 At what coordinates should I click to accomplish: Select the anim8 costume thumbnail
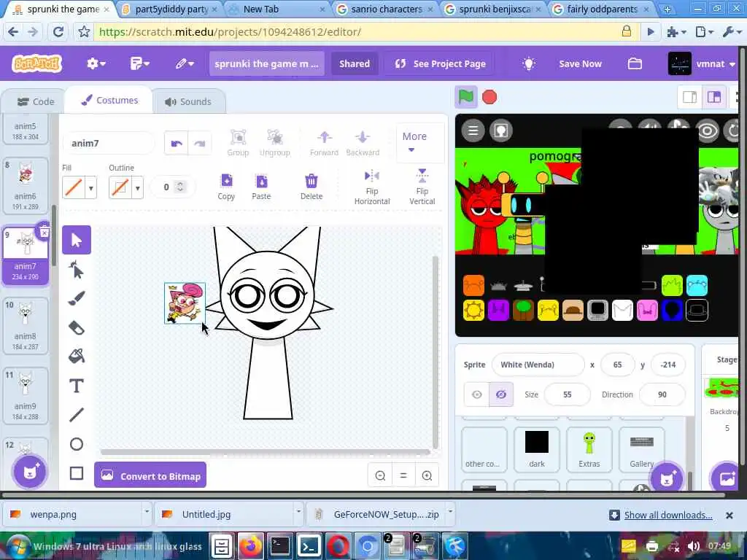click(26, 325)
